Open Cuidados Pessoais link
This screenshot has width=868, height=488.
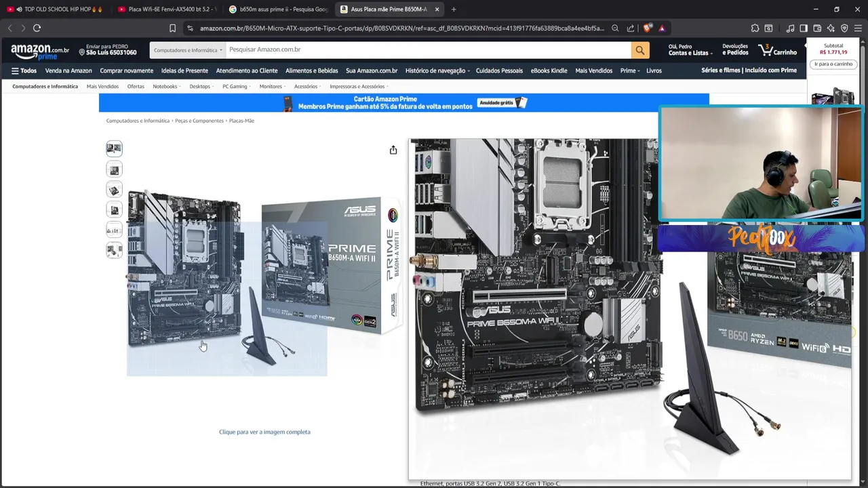pyautogui.click(x=499, y=70)
